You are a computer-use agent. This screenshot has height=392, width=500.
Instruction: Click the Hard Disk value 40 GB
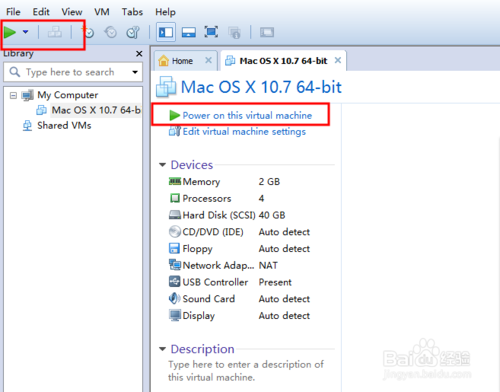272,215
